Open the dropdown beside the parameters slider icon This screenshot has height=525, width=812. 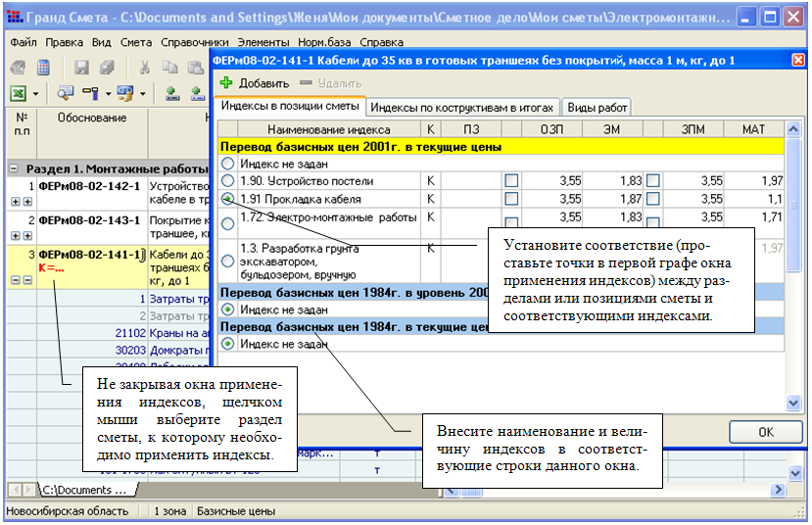[x=108, y=94]
